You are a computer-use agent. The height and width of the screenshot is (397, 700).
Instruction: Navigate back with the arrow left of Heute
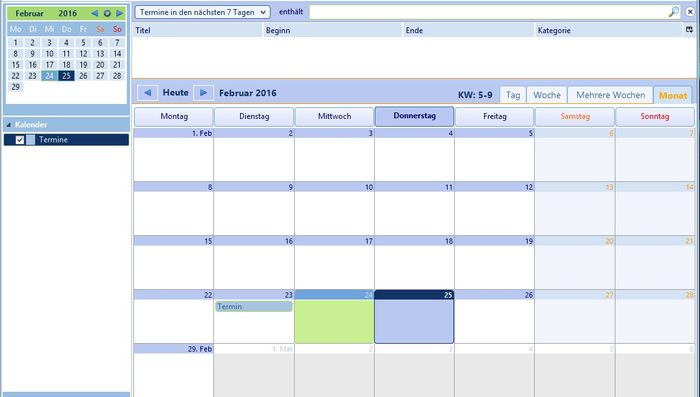pos(147,93)
